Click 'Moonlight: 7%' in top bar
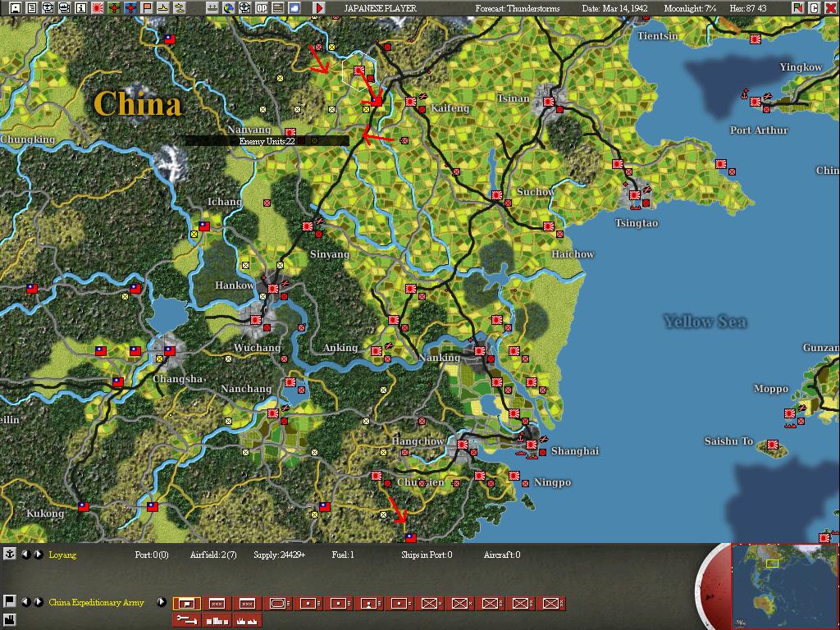Viewport: 840px width, 630px height. (690, 8)
